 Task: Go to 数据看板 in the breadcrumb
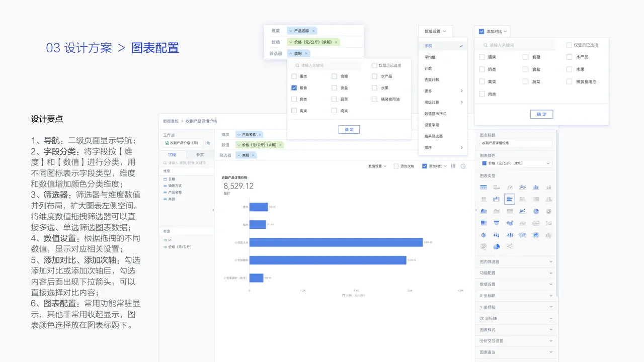(171, 121)
